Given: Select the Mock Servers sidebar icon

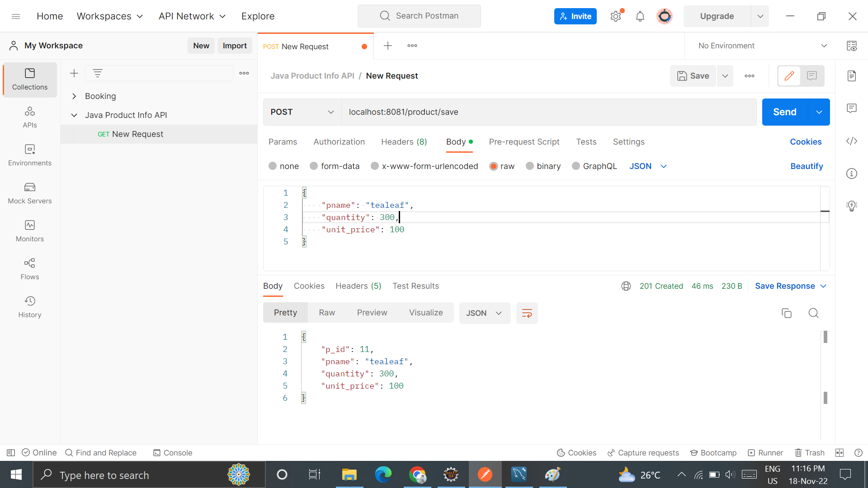Looking at the screenshot, I should (29, 193).
